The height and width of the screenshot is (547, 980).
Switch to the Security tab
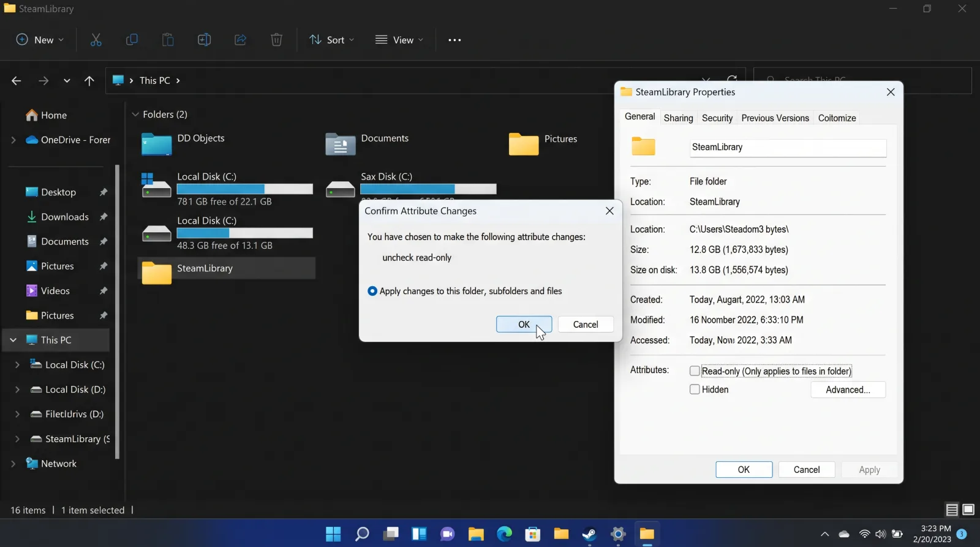point(717,118)
